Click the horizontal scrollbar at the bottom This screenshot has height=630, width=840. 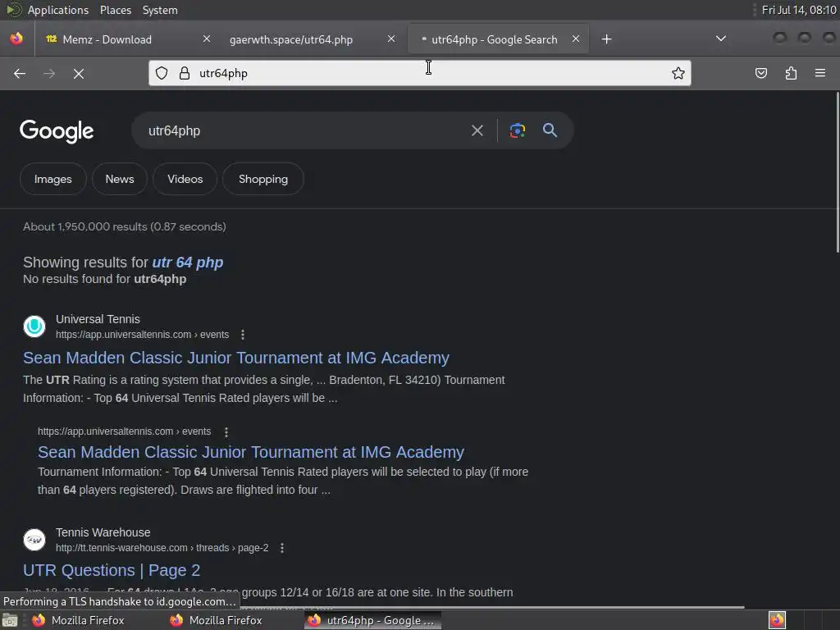(493, 607)
